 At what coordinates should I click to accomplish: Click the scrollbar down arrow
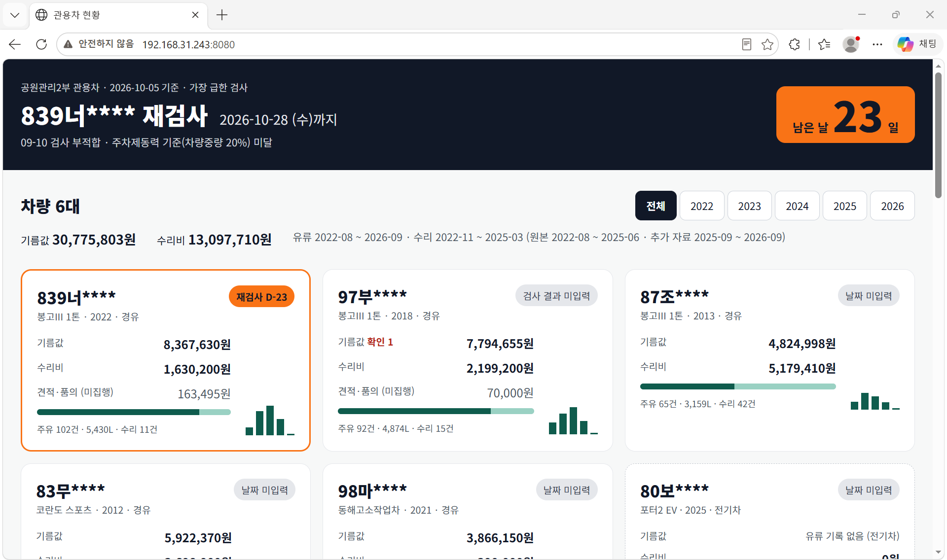938,553
